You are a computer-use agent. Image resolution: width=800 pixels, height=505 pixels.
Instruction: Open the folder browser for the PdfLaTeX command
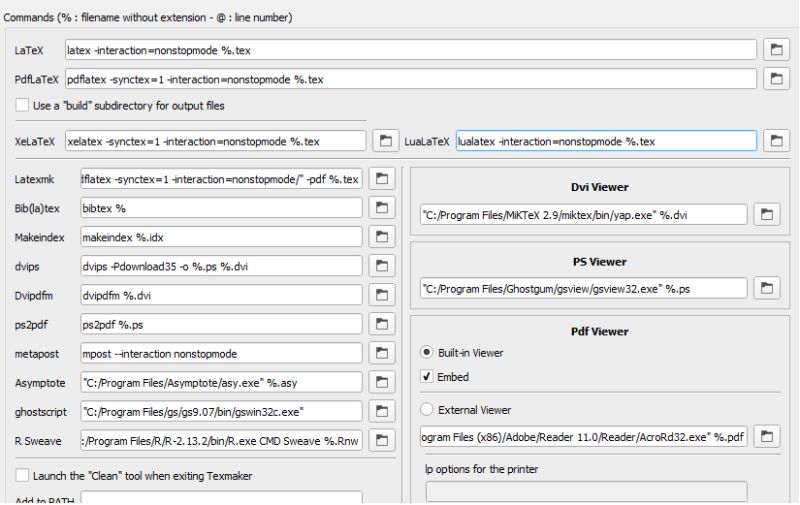click(x=776, y=79)
